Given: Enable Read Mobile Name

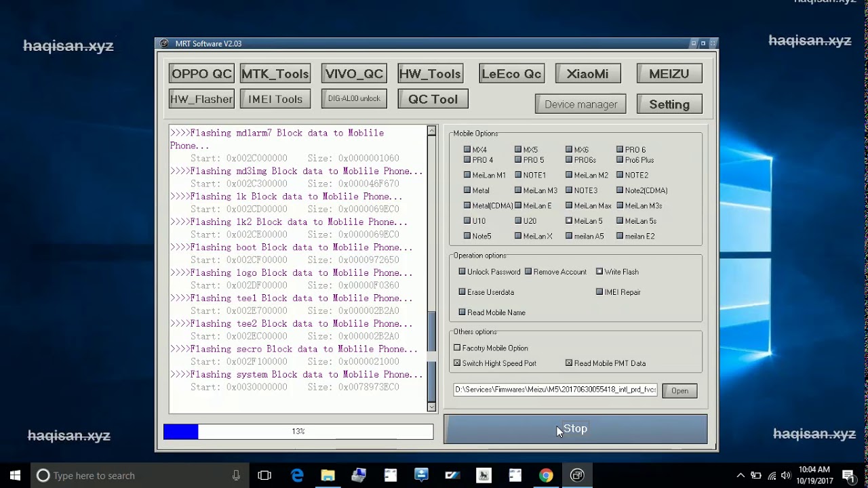Looking at the screenshot, I should [x=462, y=312].
